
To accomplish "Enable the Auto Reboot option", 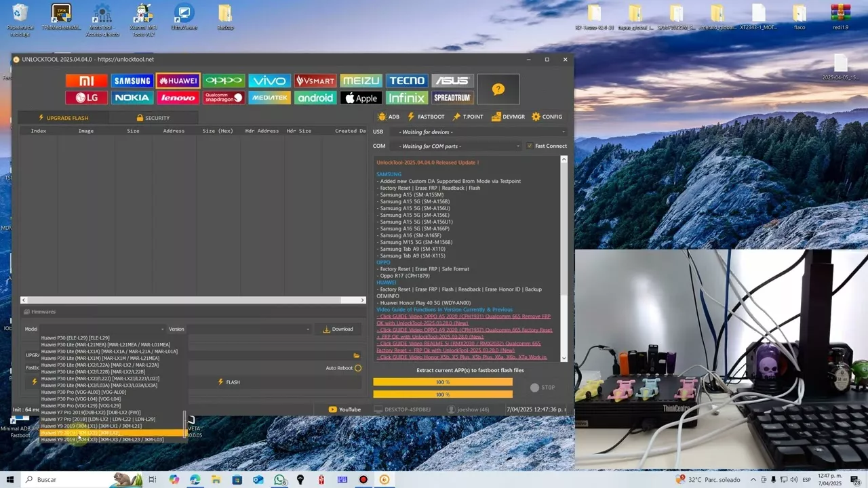I will (x=358, y=368).
